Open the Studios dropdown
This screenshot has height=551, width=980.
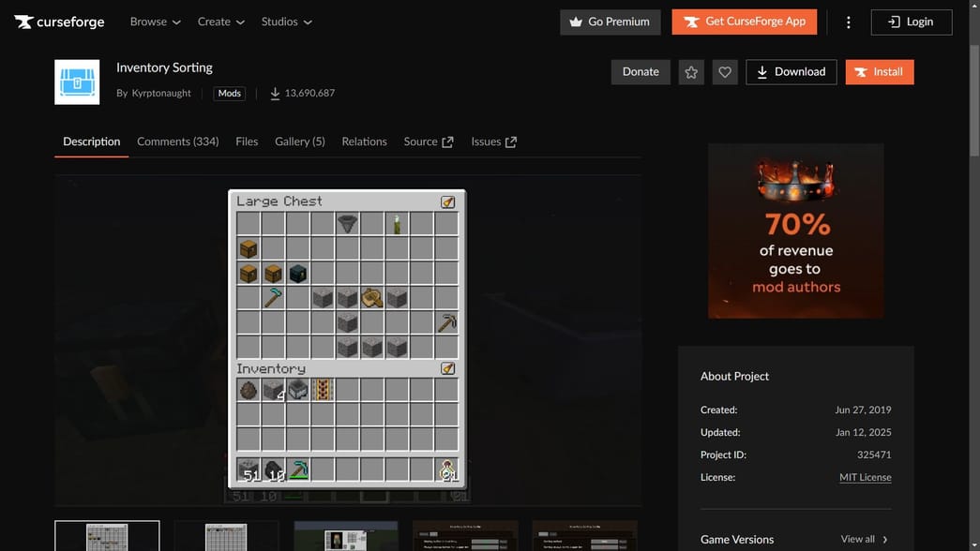tap(286, 22)
